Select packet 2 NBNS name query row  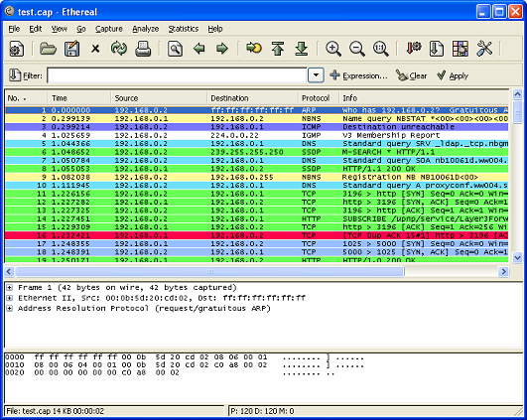(257, 119)
